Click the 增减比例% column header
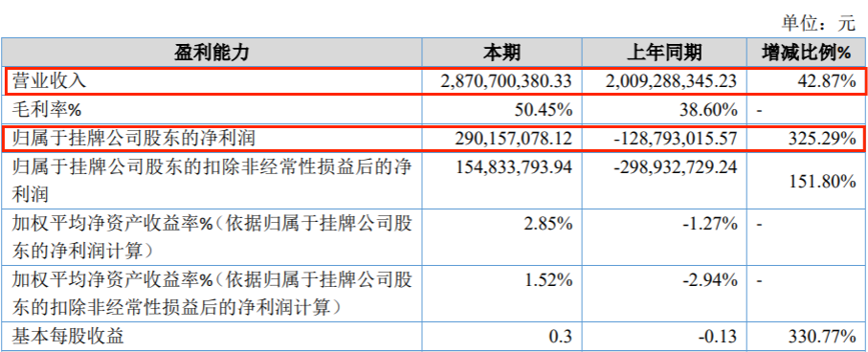This screenshot has width=868, height=352. pyautogui.click(x=806, y=53)
